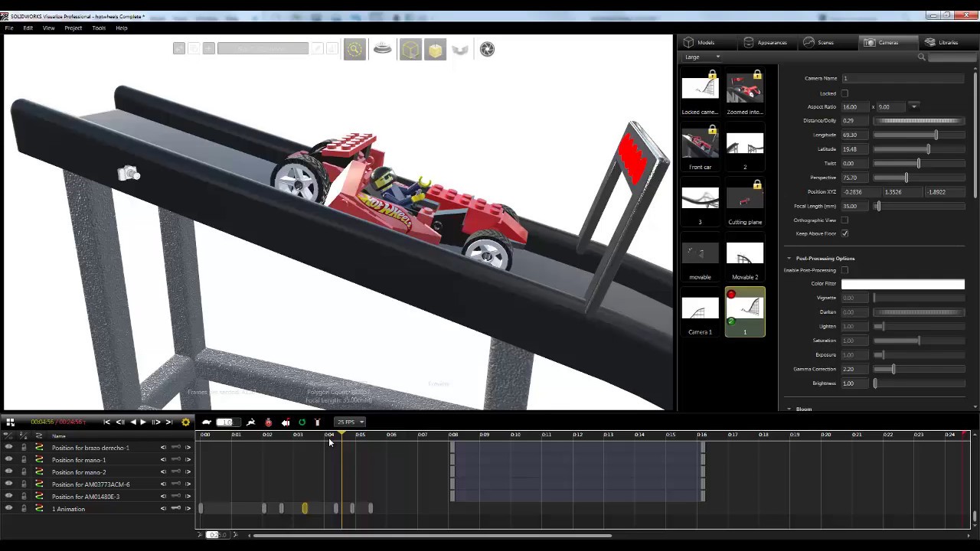Toggle the Locked camera checkbox
Screen dimensions: 980x551
pyautogui.click(x=844, y=93)
